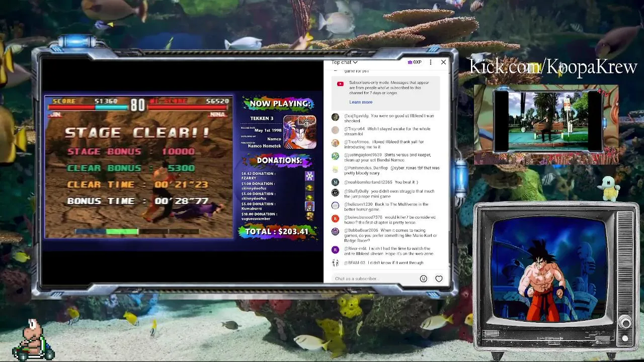Click the Kick.com/KoopaKrew text
Image resolution: width=644 pixels, height=362 pixels.
(x=553, y=66)
